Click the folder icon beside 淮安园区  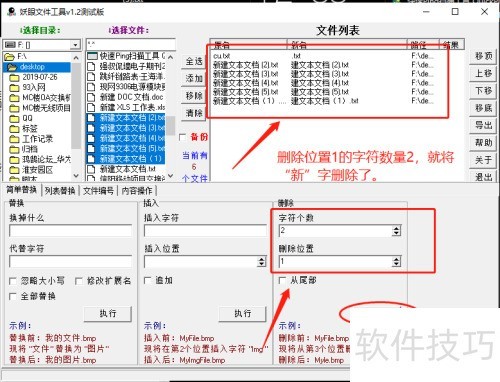(14, 170)
